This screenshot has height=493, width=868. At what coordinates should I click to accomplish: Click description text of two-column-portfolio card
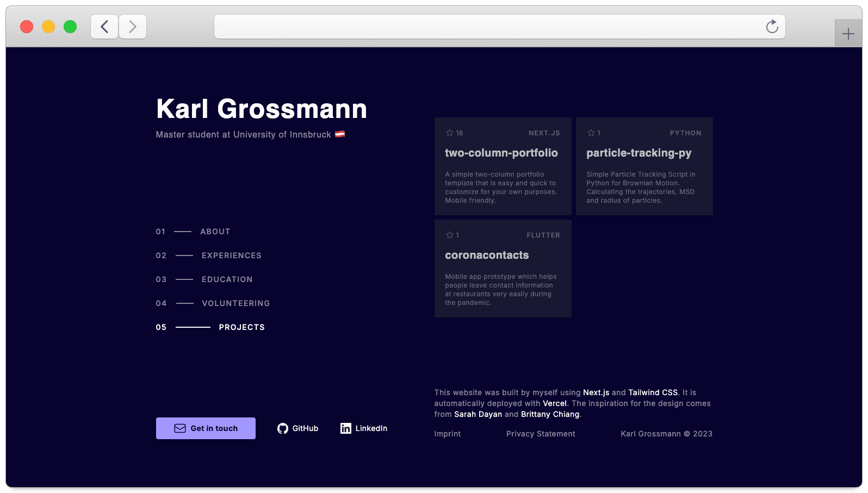[x=501, y=188]
